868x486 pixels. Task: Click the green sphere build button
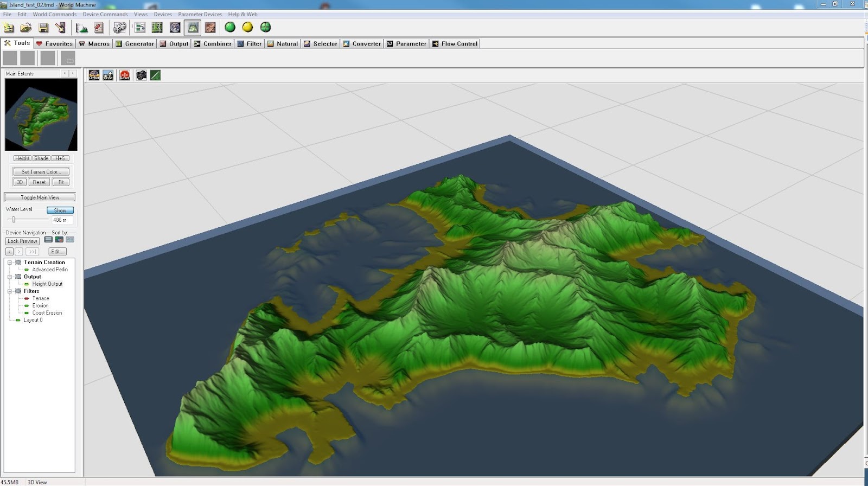[x=230, y=27]
